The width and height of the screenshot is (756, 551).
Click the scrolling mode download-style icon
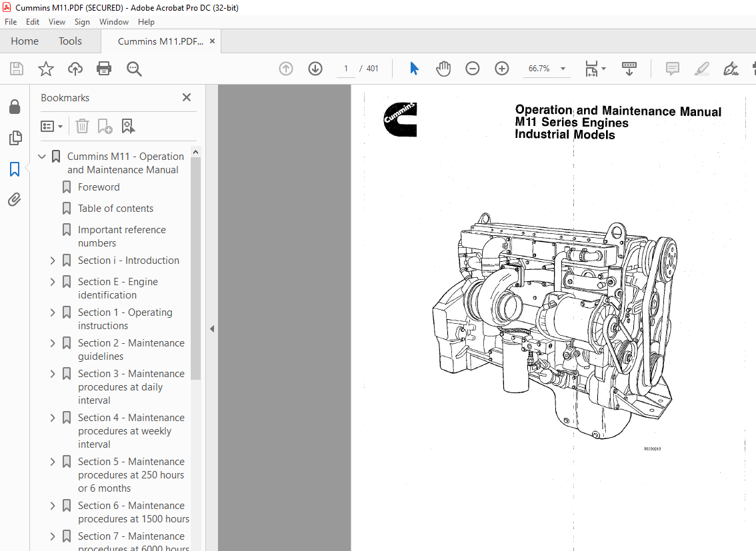(x=629, y=69)
